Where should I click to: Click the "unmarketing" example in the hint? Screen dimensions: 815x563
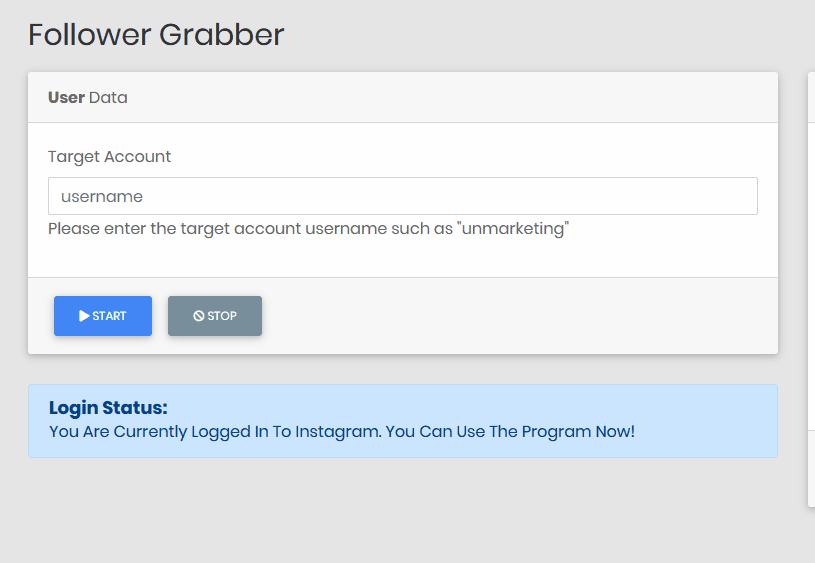pos(513,229)
